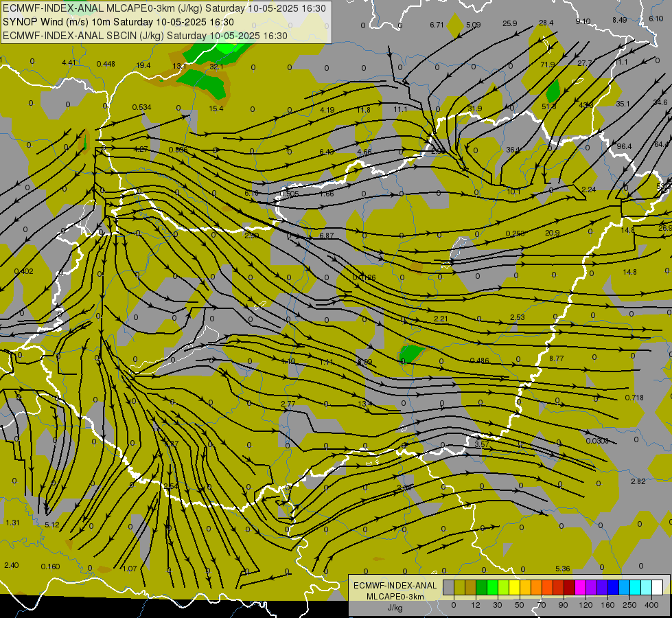Image resolution: width=672 pixels, height=618 pixels.
Task: Select the pure blue legend swatch
Action: [613, 587]
